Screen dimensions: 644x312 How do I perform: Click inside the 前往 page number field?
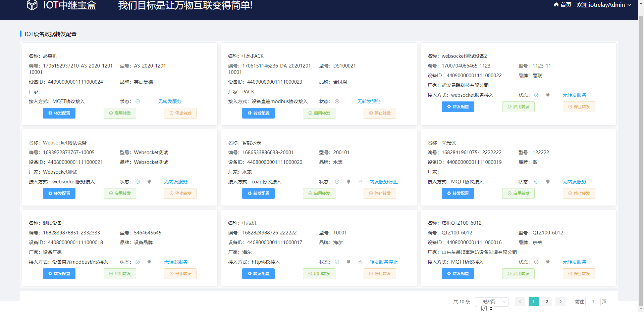point(593,302)
